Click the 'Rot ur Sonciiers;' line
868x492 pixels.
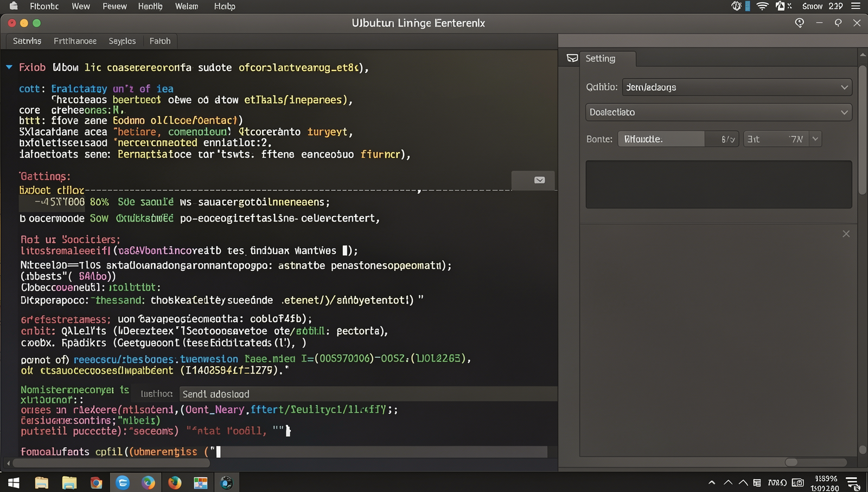click(71, 239)
